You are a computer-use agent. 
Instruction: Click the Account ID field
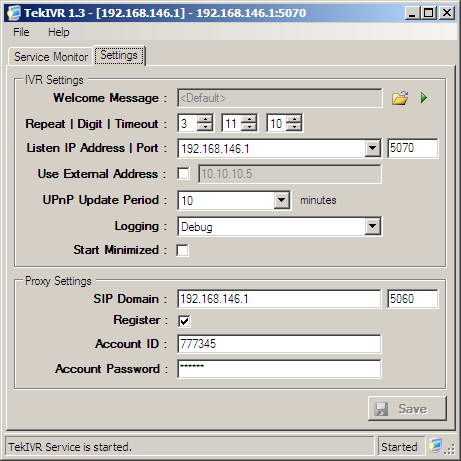point(279,344)
